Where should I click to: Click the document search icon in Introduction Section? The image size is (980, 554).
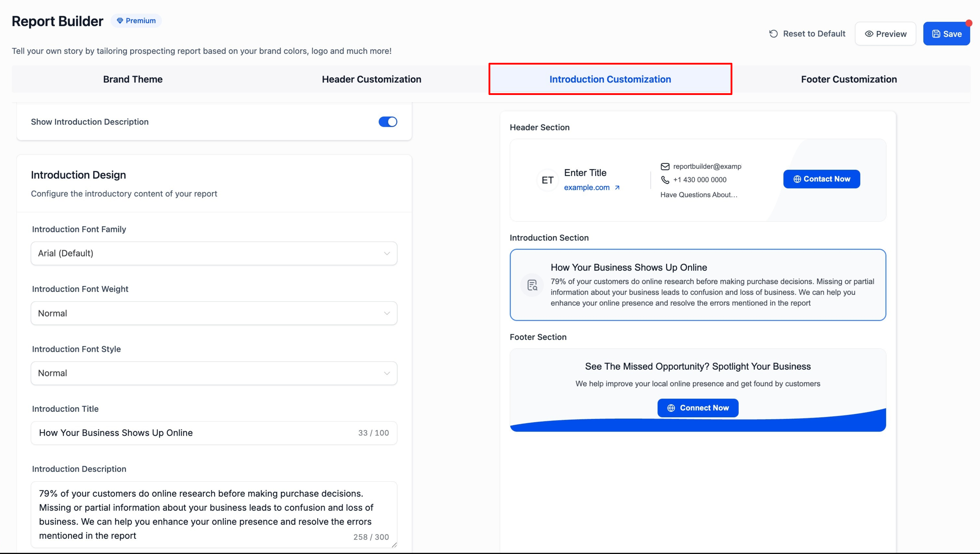point(532,285)
